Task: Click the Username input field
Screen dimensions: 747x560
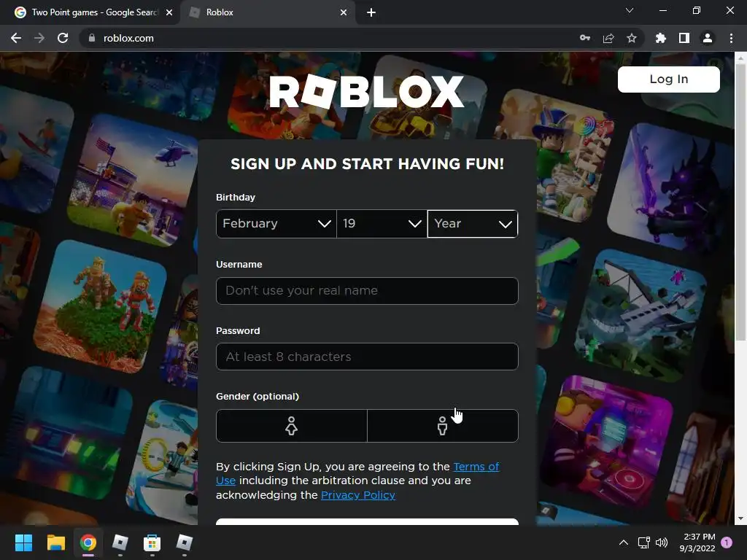Action: (x=367, y=290)
